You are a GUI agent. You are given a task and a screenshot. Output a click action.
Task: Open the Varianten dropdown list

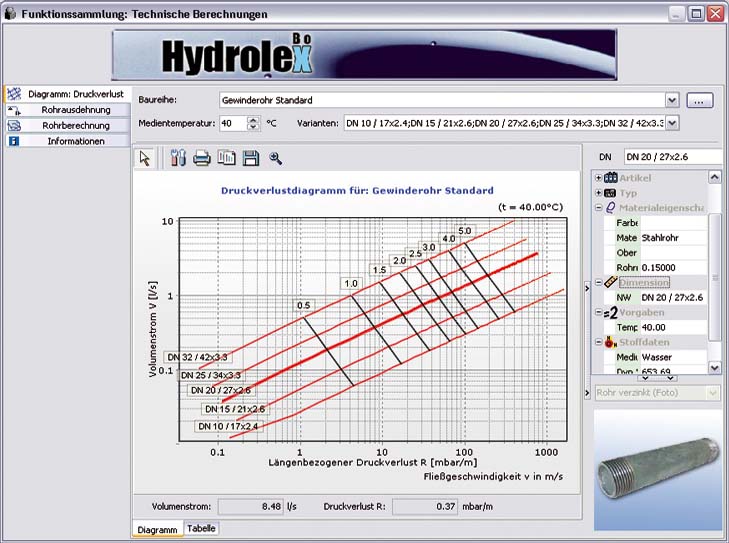(x=672, y=123)
